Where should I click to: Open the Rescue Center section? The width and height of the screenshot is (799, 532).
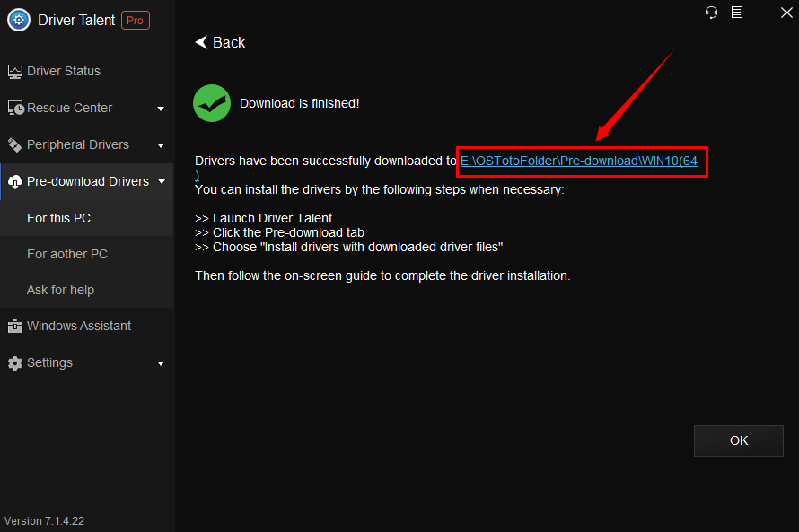pos(86,108)
